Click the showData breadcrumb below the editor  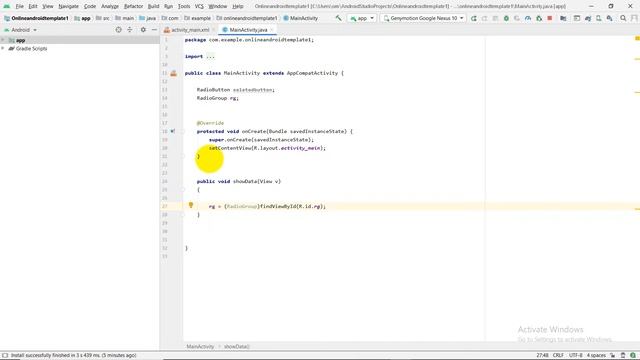tap(237, 347)
